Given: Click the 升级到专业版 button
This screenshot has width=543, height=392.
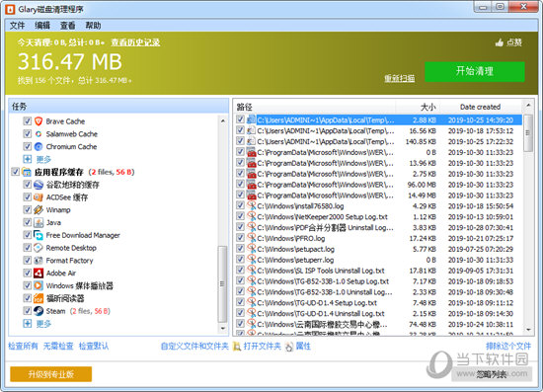Looking at the screenshot, I should [x=51, y=374].
